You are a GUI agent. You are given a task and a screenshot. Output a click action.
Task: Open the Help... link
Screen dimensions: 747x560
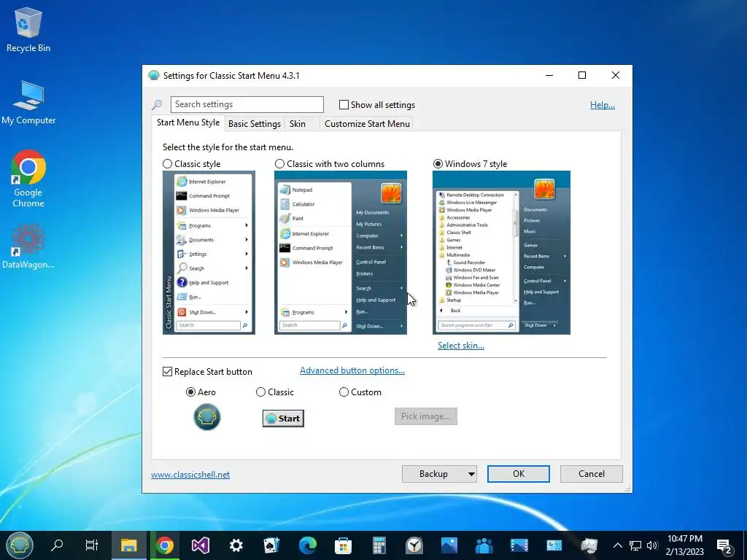(x=602, y=105)
